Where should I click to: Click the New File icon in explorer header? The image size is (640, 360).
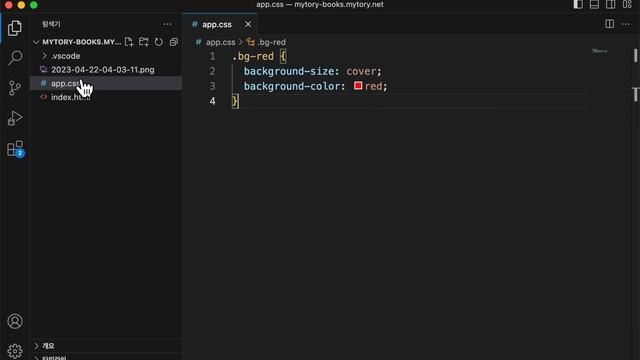[129, 42]
